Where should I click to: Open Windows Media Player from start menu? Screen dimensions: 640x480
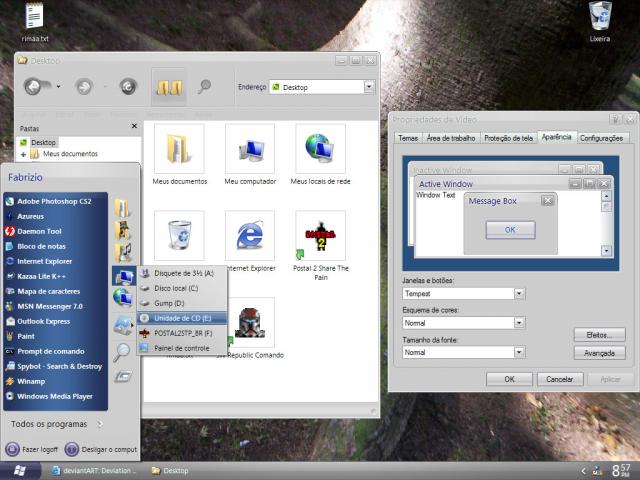coord(55,397)
